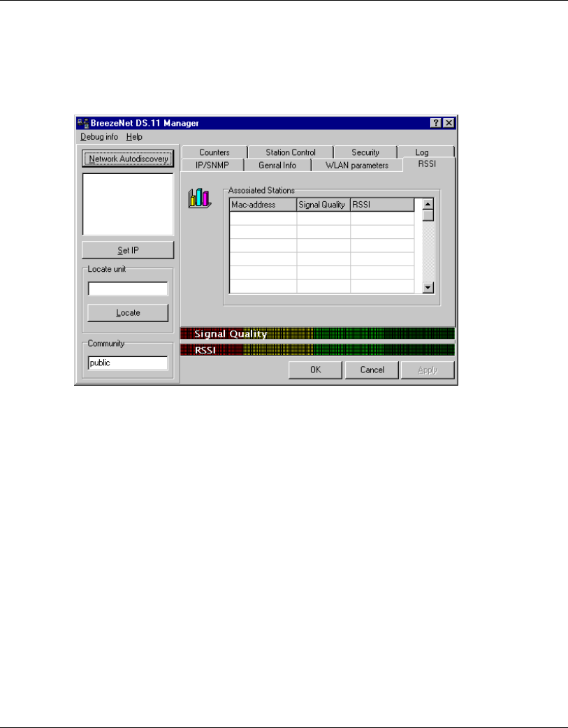Click the Signal Quality column header
The image size is (568, 728).
tap(323, 205)
